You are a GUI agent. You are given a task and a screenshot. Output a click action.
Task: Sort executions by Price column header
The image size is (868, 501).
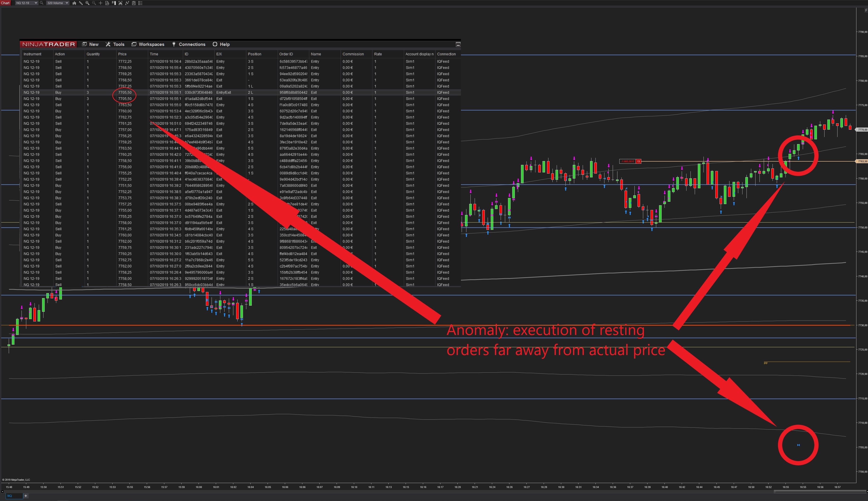point(122,54)
